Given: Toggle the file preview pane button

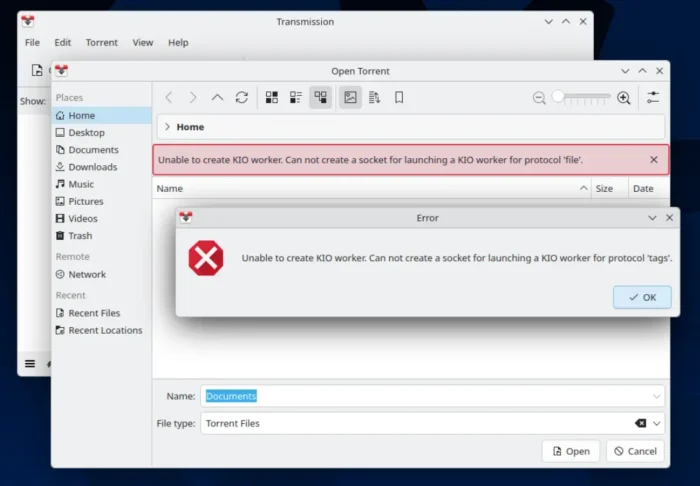Looking at the screenshot, I should [350, 97].
